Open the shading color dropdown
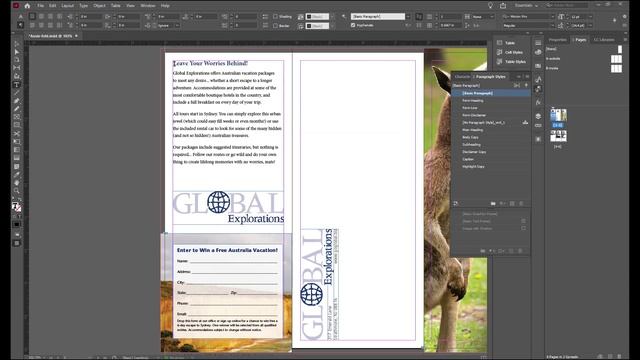The image size is (640, 360). (x=332, y=16)
